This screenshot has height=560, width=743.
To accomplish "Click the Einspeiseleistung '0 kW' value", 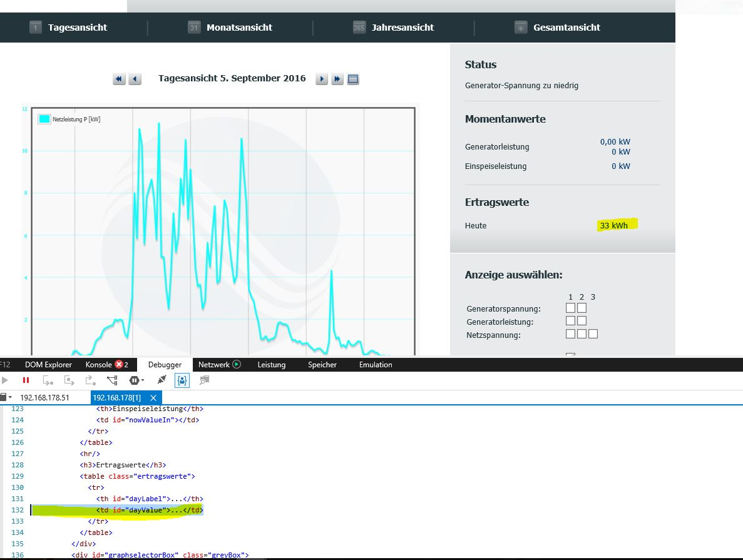I will pyautogui.click(x=621, y=166).
